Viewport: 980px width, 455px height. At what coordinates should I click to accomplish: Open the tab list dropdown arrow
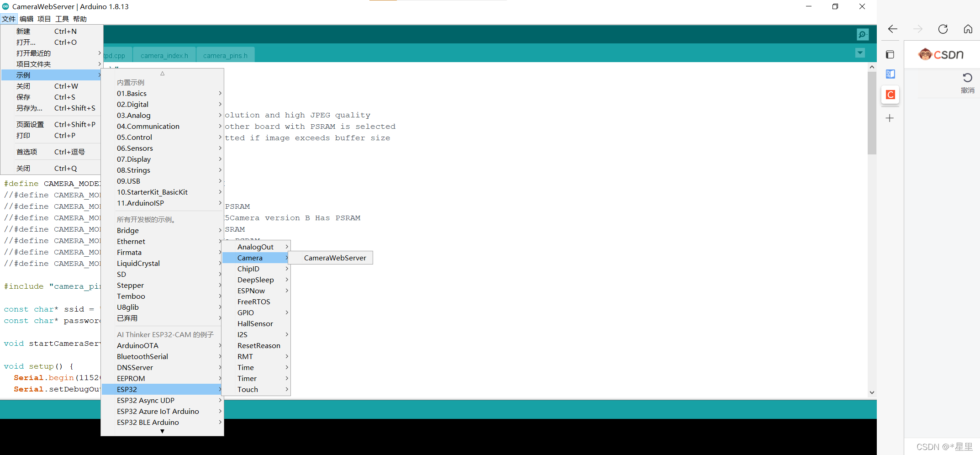point(860,53)
